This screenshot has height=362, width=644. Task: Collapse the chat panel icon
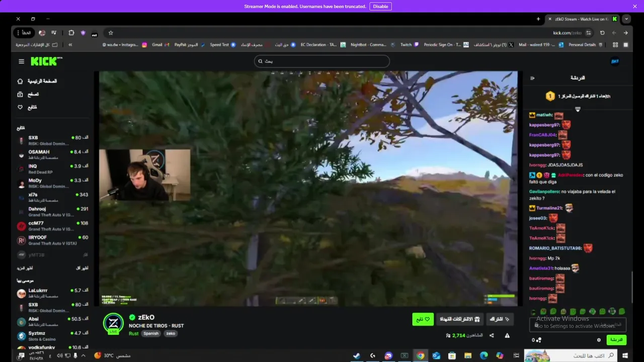coord(532,78)
